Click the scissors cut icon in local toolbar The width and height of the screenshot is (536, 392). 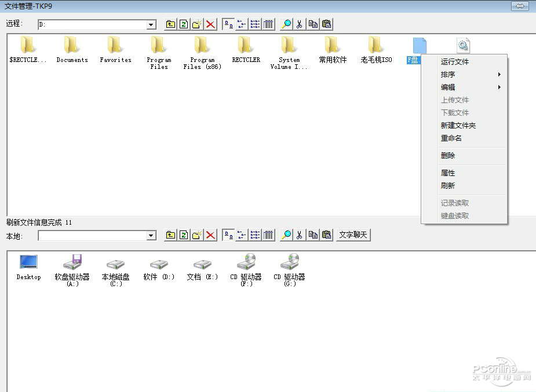coord(300,235)
